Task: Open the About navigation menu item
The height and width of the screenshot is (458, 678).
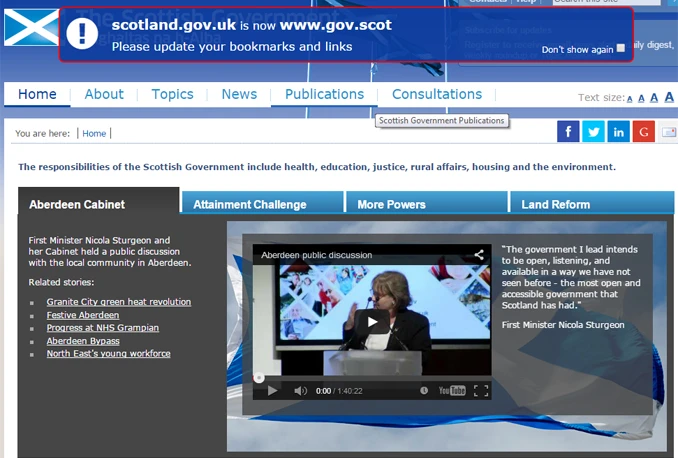Action: click(x=104, y=94)
